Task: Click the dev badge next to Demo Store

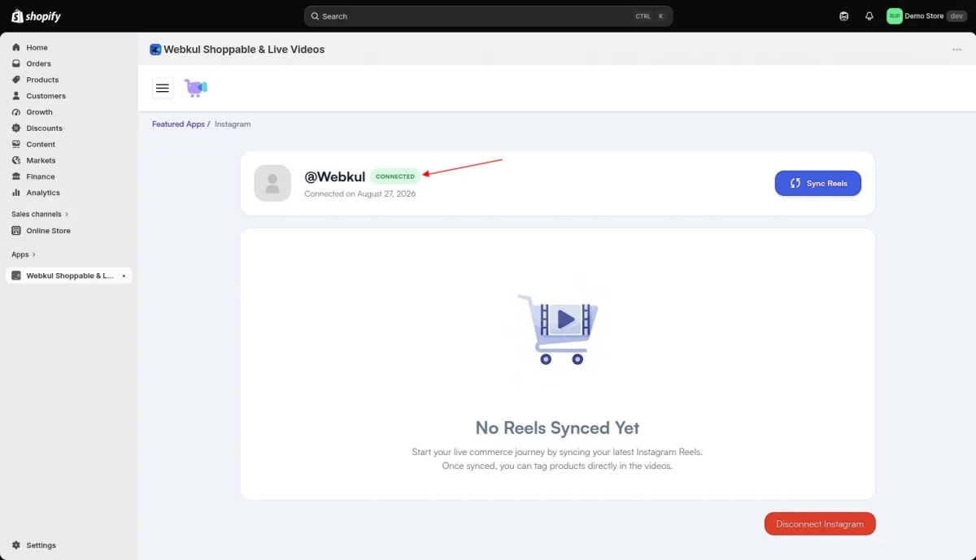Action: click(956, 16)
